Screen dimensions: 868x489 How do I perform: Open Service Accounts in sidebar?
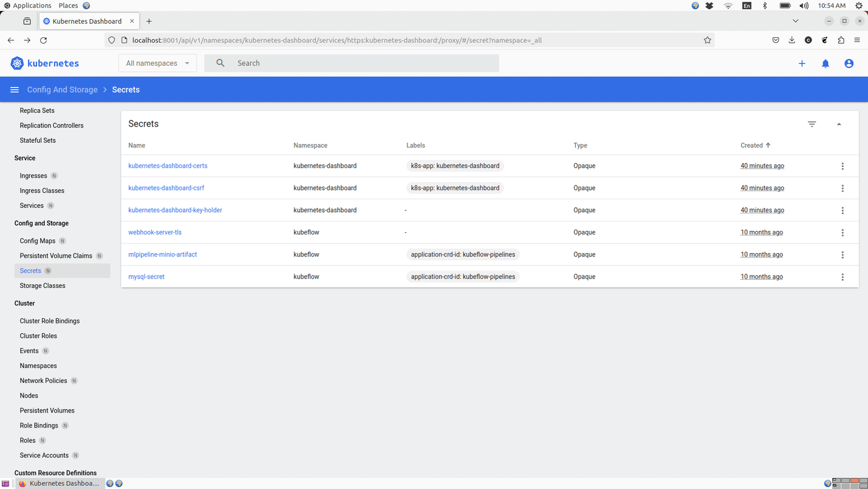click(44, 455)
